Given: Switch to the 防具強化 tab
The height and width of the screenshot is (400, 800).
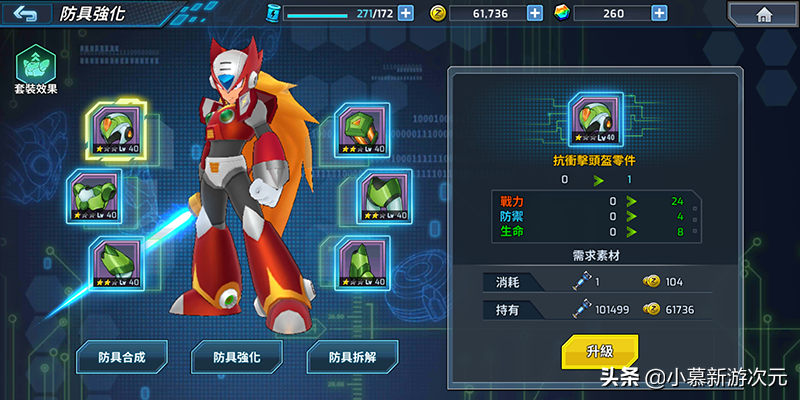Looking at the screenshot, I should tap(237, 357).
